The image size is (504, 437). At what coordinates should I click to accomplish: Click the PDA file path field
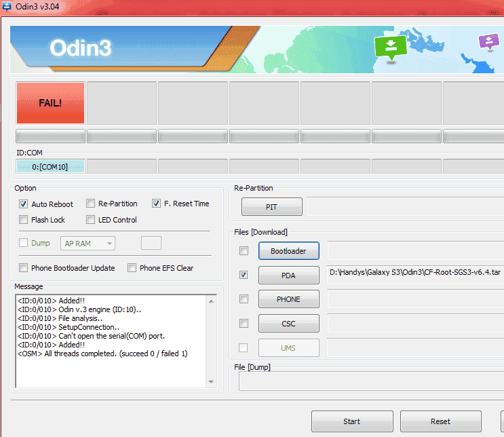coord(415,275)
